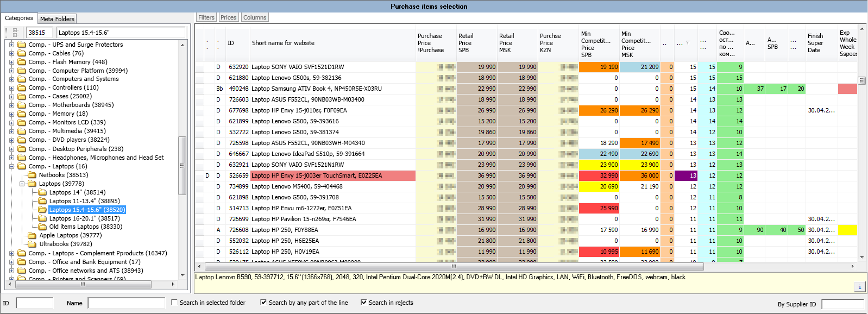Click the folder icon for Laptops 14" (38514)

(x=42, y=192)
